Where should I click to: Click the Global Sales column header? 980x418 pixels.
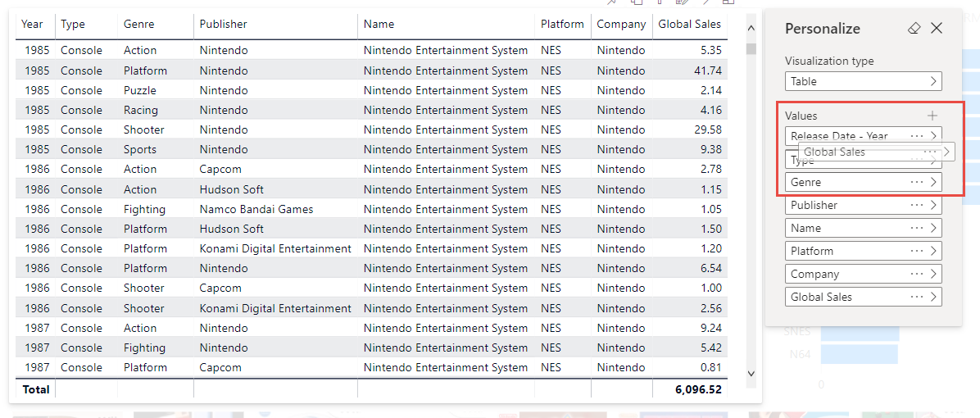click(689, 25)
